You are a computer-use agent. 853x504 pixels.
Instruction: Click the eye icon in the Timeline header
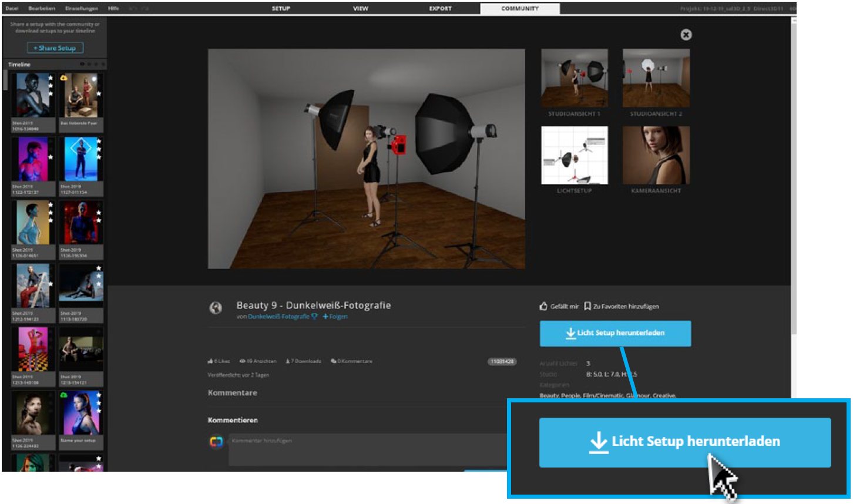pyautogui.click(x=82, y=64)
